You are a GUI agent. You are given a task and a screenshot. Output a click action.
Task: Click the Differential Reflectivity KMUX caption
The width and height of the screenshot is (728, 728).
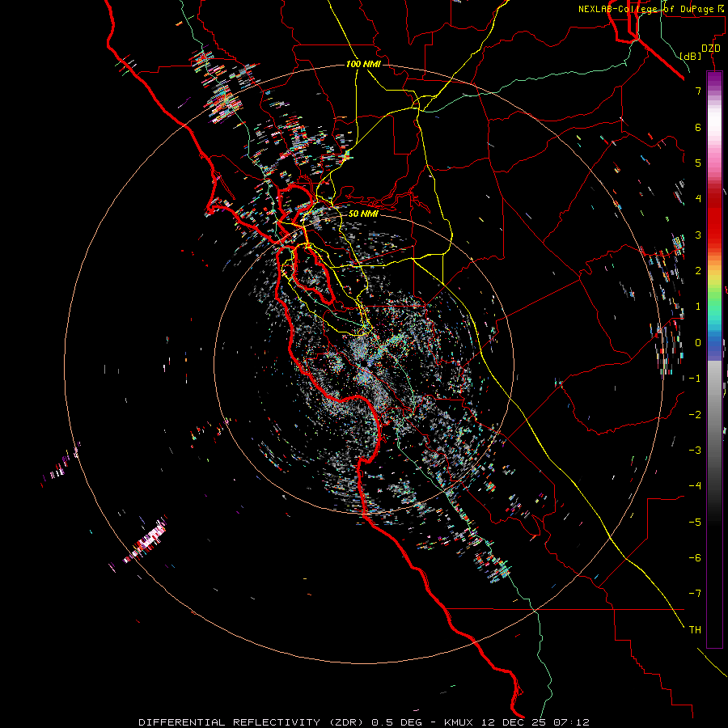point(364,722)
